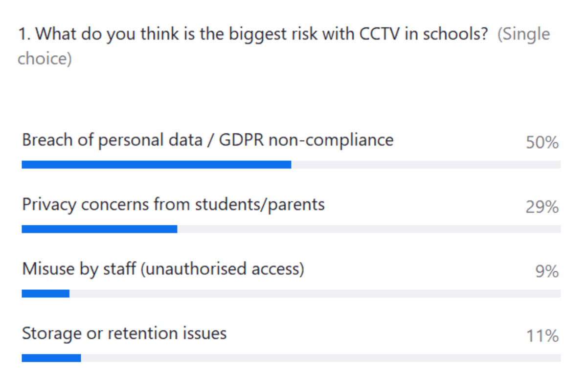Click blue filled bar under Privacy concerns
Screen dimensions: 587x392
tap(99, 229)
